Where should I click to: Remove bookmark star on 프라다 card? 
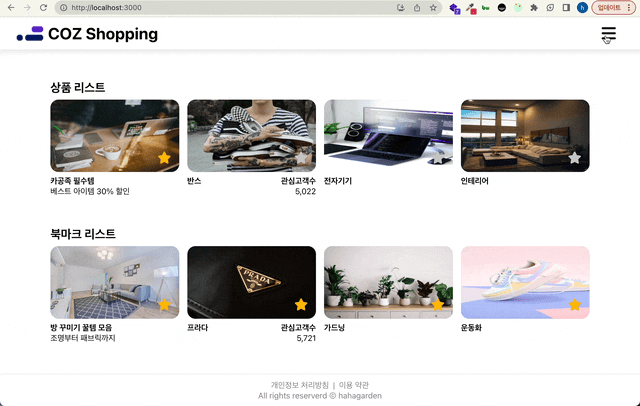coord(301,304)
